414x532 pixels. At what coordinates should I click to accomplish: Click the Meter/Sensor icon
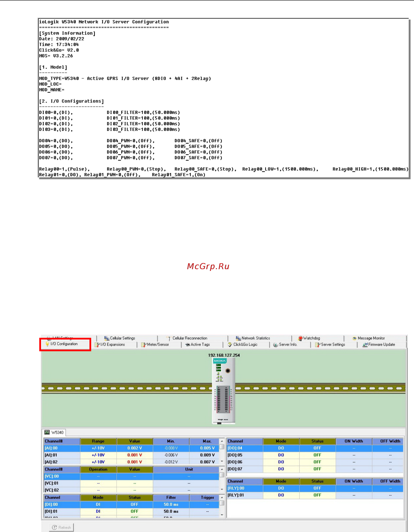click(144, 345)
